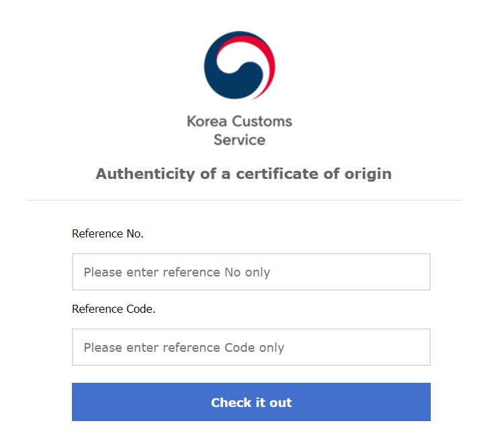The width and height of the screenshot is (504, 444).
Task: Click the word "Service" beneath the logo
Action: point(239,140)
